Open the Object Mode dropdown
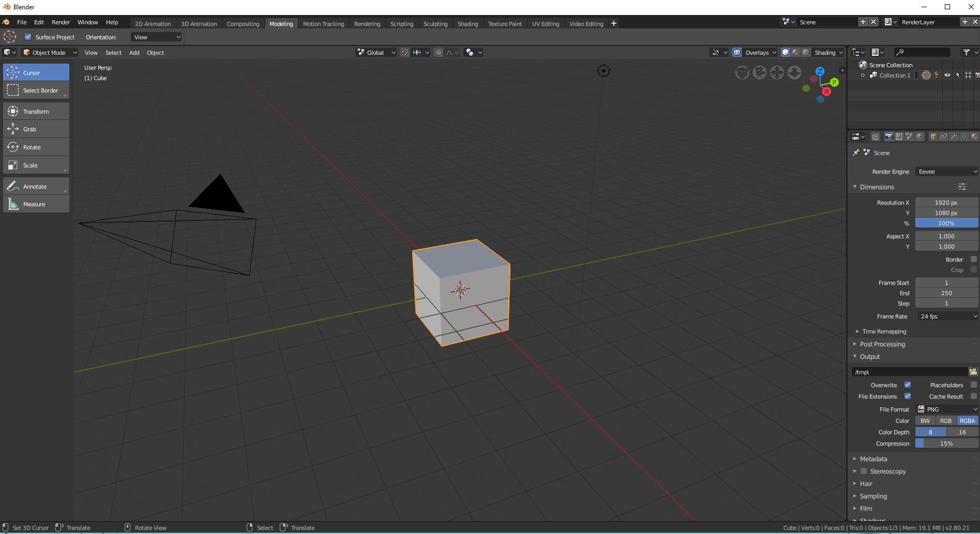The height and width of the screenshot is (534, 980). click(x=50, y=52)
